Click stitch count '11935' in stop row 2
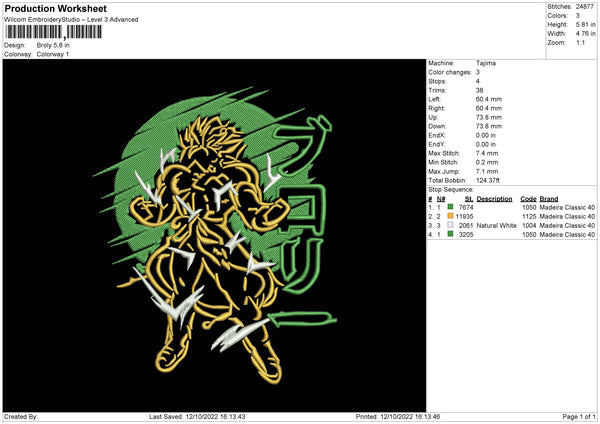The width and height of the screenshot is (600, 424). [464, 217]
